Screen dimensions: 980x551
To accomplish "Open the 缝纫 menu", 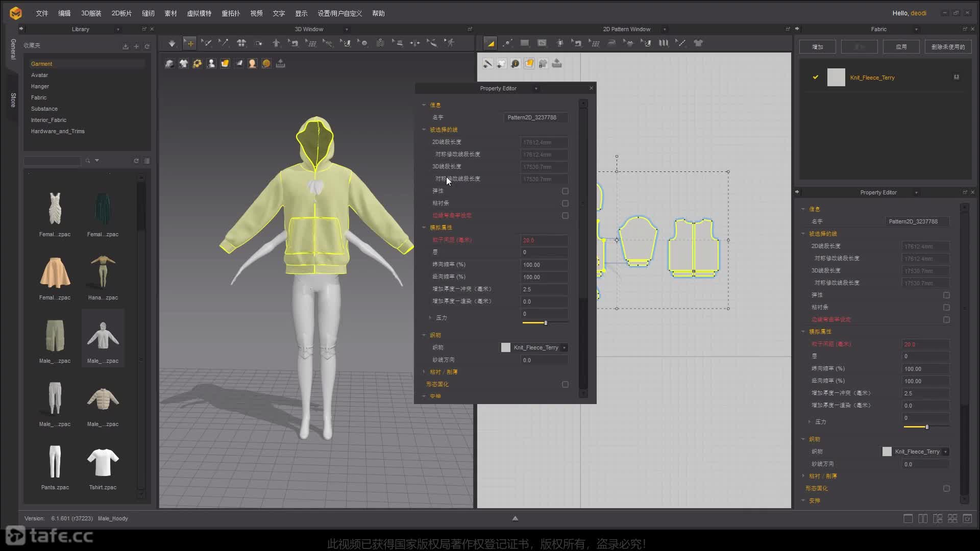I will pyautogui.click(x=148, y=13).
